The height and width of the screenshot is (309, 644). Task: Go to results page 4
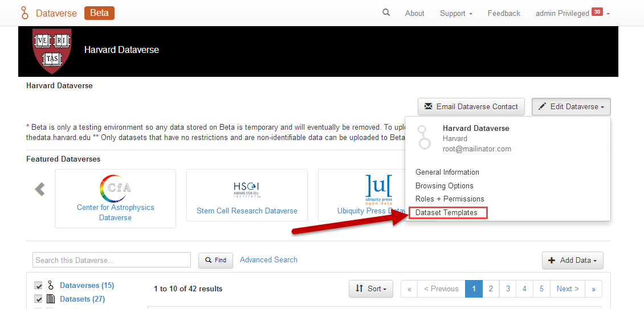coord(524,289)
